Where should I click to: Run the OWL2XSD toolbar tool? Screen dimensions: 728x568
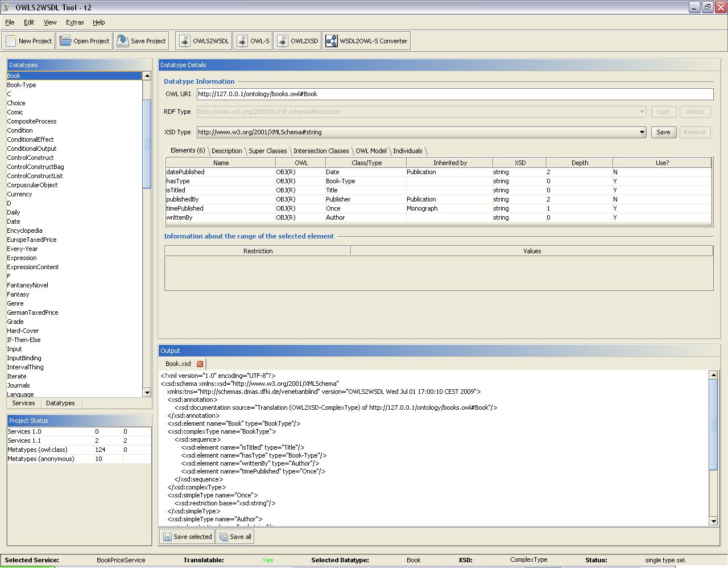[297, 41]
